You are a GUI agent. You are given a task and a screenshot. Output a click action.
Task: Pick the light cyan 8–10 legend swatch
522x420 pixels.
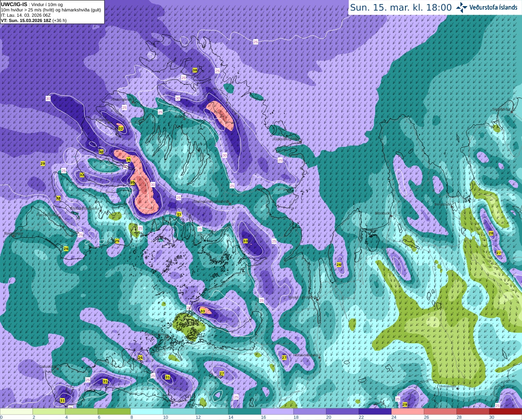point(147,411)
